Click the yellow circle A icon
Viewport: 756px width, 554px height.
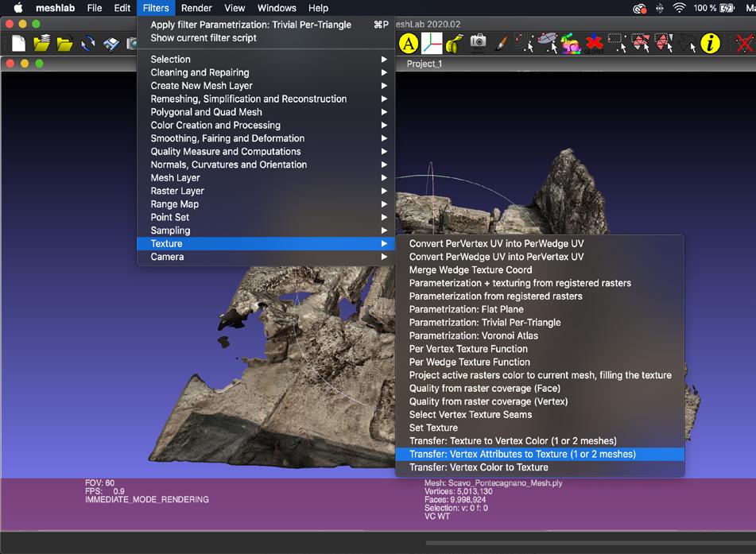tap(409, 44)
